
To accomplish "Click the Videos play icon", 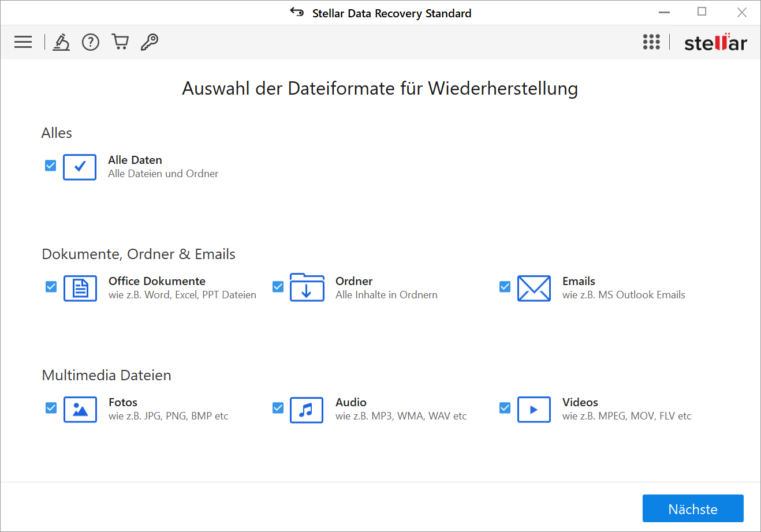I will 534,410.
